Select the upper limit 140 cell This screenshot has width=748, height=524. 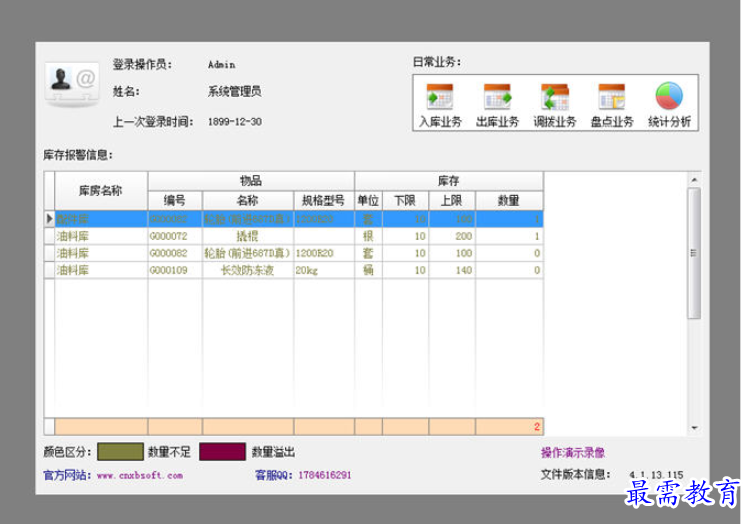tap(452, 270)
